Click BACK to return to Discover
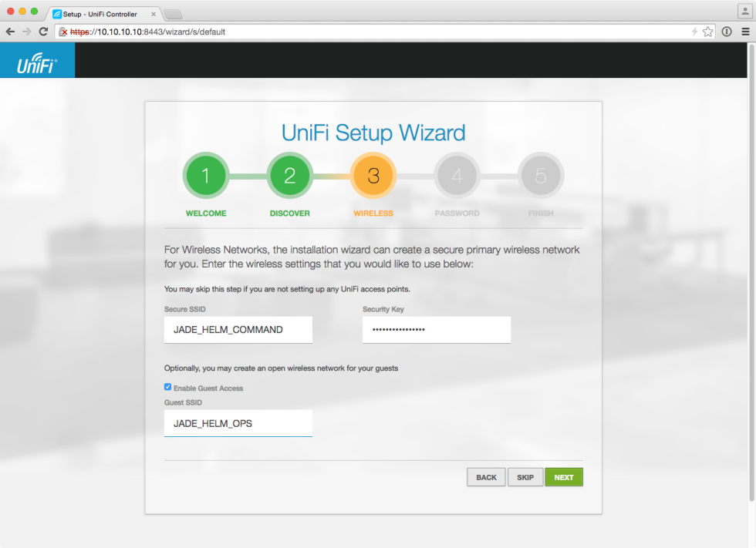Viewport: 756px width, 548px height. tap(486, 476)
